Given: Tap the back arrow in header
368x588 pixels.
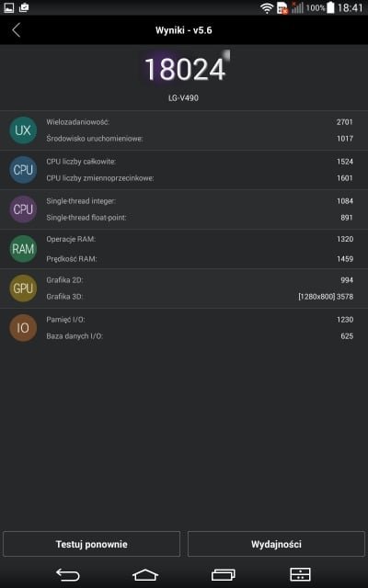Looking at the screenshot, I should [17, 30].
